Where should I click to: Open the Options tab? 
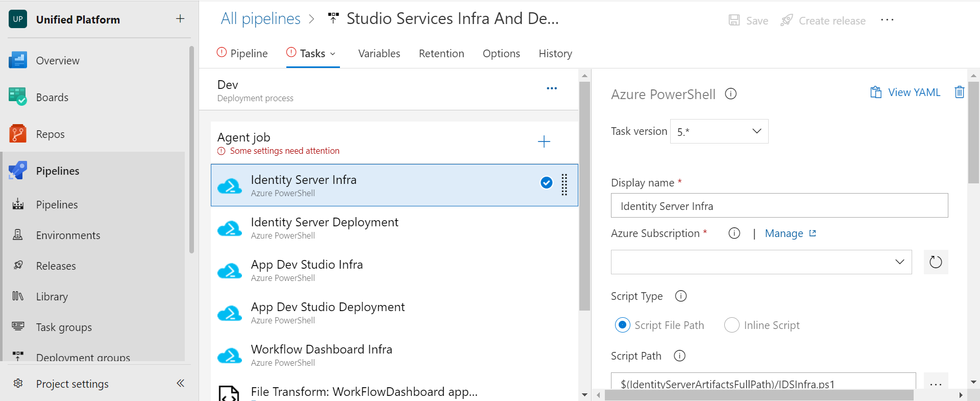tap(501, 53)
